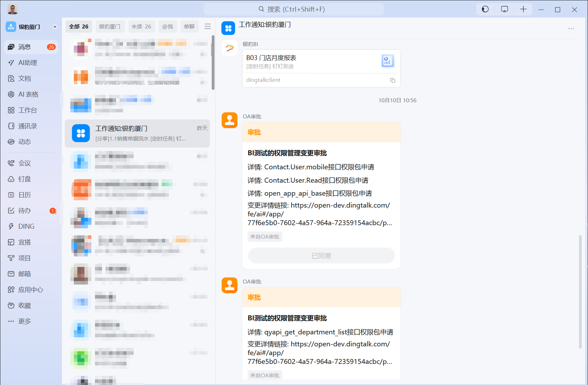Switch to the 单聊 filter tab

coord(190,26)
